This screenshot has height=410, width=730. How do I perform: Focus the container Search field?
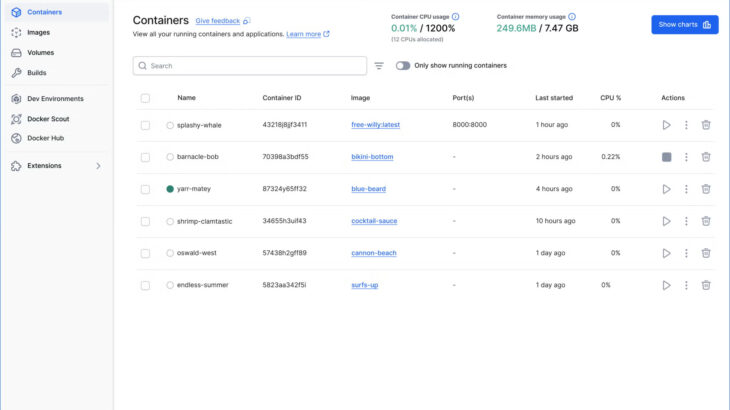[x=250, y=66]
